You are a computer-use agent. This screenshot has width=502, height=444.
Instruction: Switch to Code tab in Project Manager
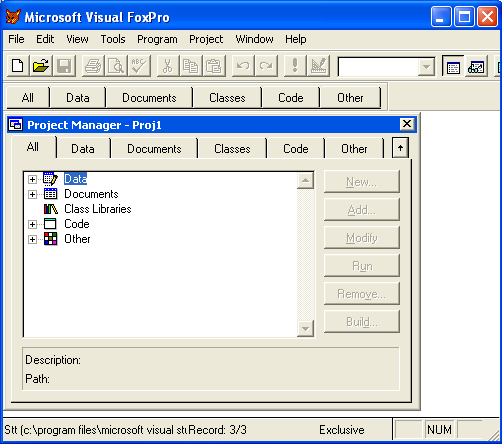296,149
